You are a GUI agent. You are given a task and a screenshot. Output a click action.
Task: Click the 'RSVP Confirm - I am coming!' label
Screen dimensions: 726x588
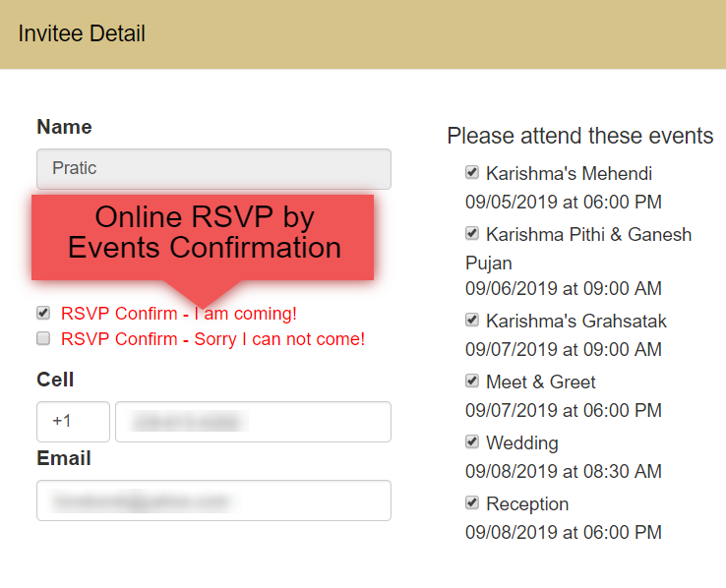click(179, 314)
